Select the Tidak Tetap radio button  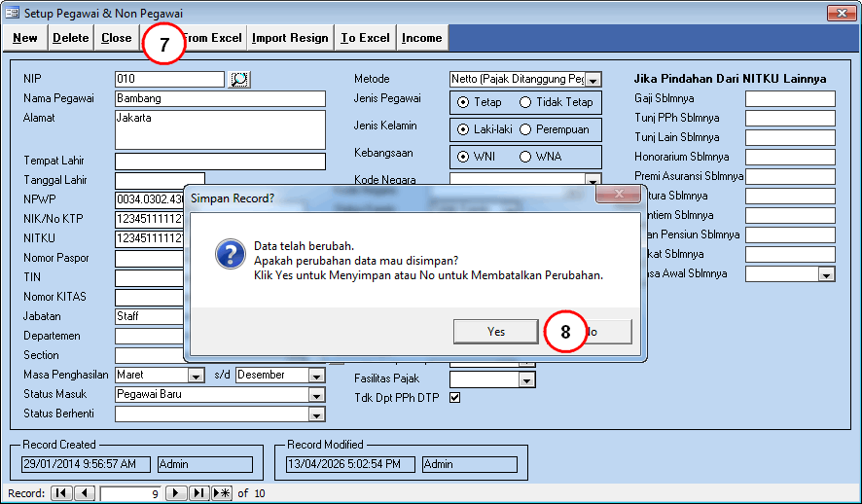coord(525,102)
